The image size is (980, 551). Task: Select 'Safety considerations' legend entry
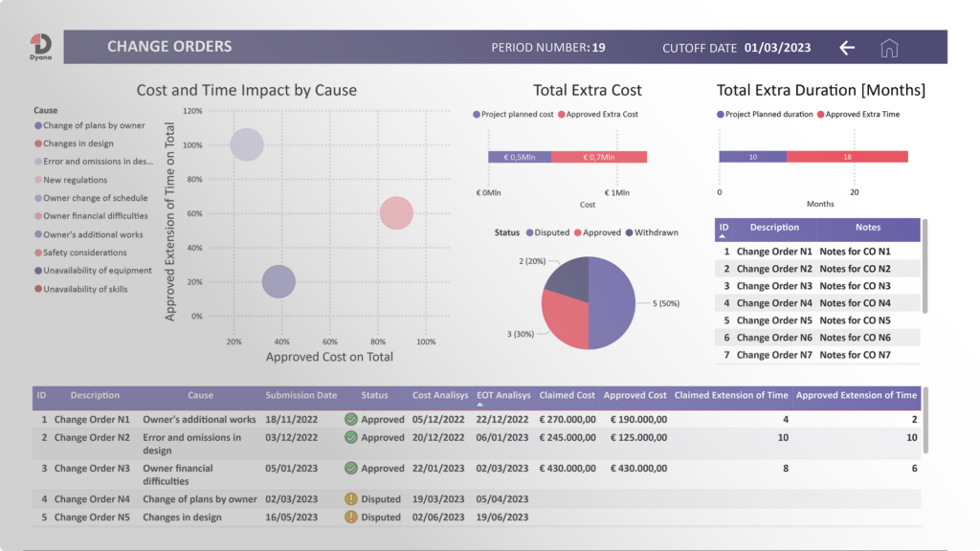[80, 253]
